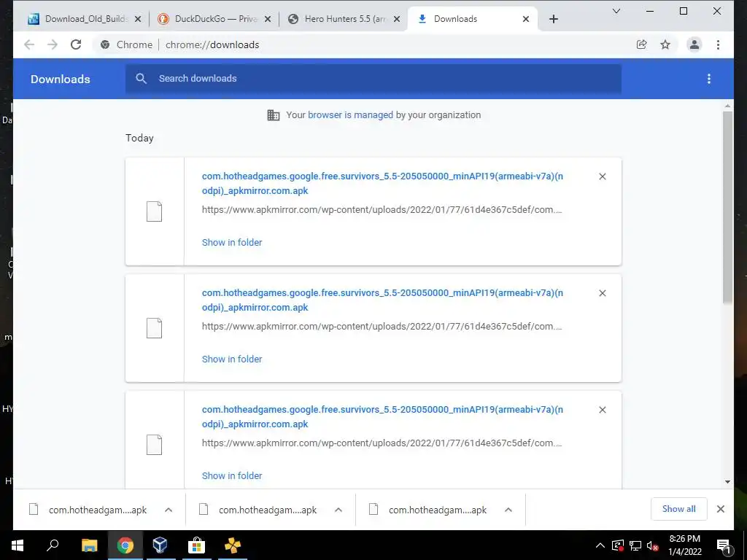Open the first downloaded apk file name link
Image resolution: width=747 pixels, height=560 pixels.
(382, 183)
